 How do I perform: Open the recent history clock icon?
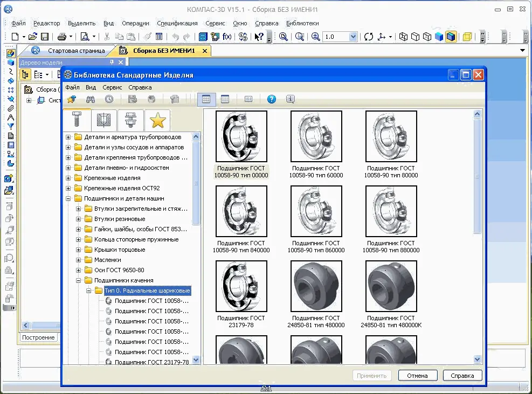(109, 99)
